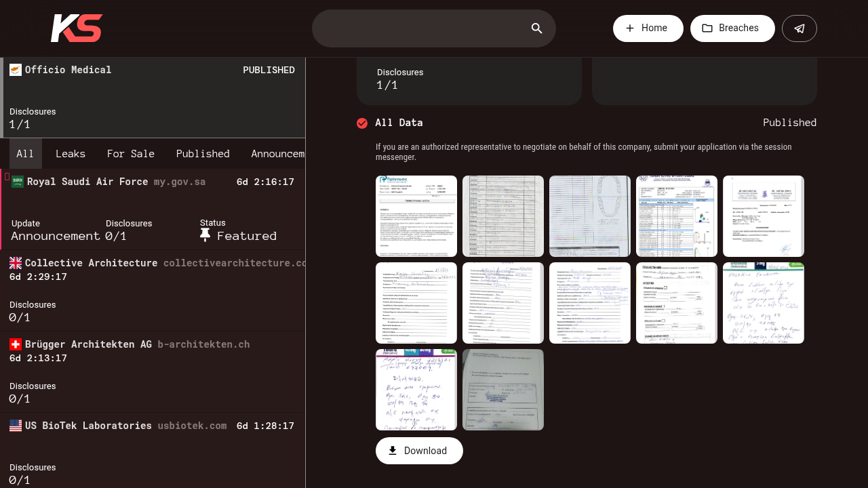Open the dental chart thumbnail
The width and height of the screenshot is (868, 488).
click(590, 216)
